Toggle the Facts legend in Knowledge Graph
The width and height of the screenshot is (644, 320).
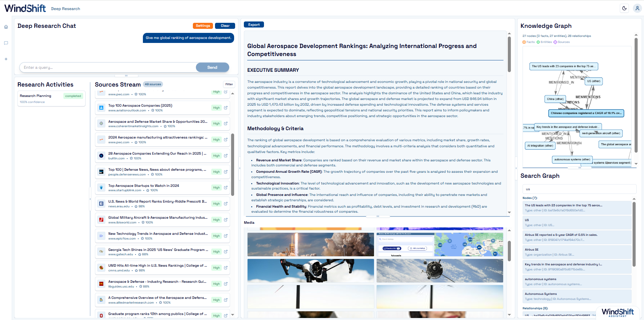(528, 42)
